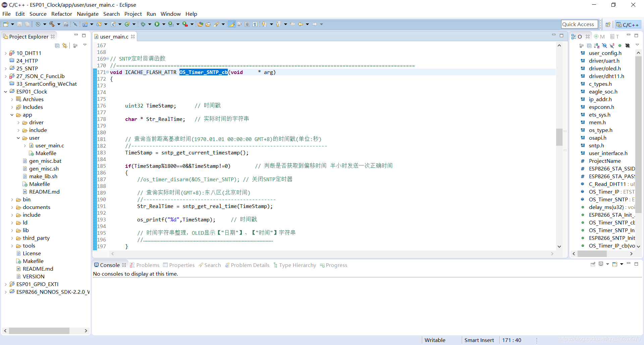This screenshot has width=644, height=345.
Task: Toggle Hide Non-Public Members green dot icon
Action: pos(620,46)
